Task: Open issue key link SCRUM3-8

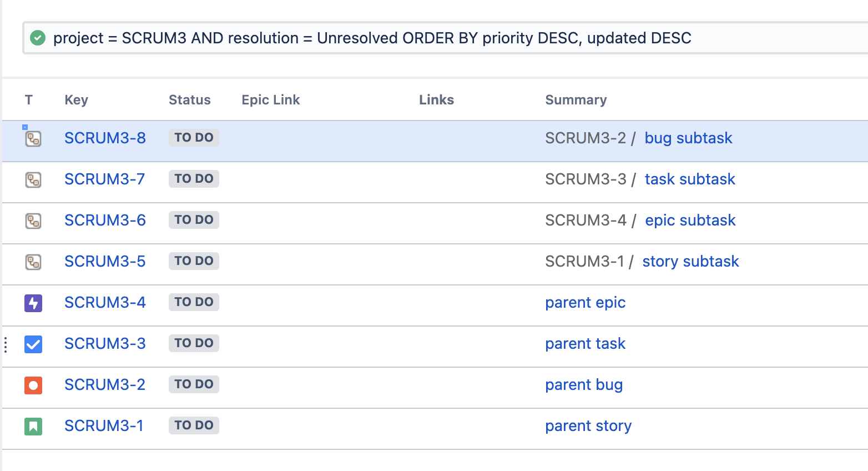Action: 105,138
